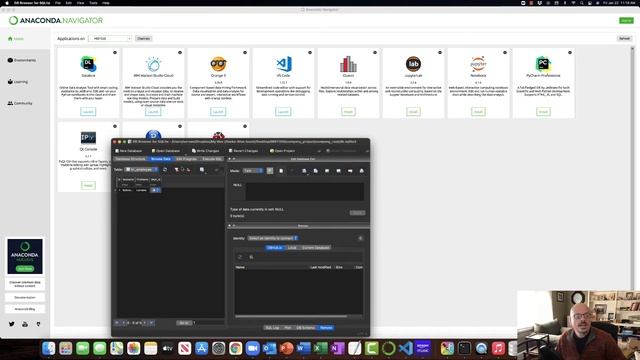
Task: Launch the Datalore application
Action: [88, 111]
